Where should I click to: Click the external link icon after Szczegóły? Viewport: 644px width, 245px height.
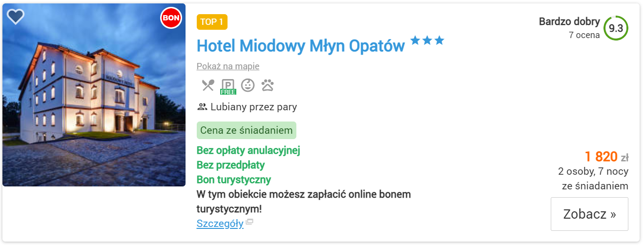click(x=249, y=222)
